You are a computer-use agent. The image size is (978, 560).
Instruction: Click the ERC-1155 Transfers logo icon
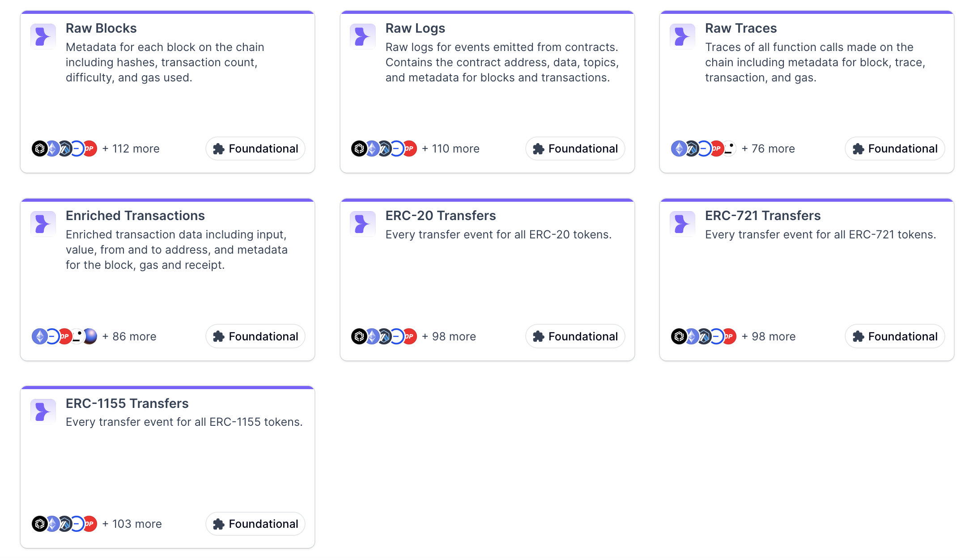pos(43,412)
